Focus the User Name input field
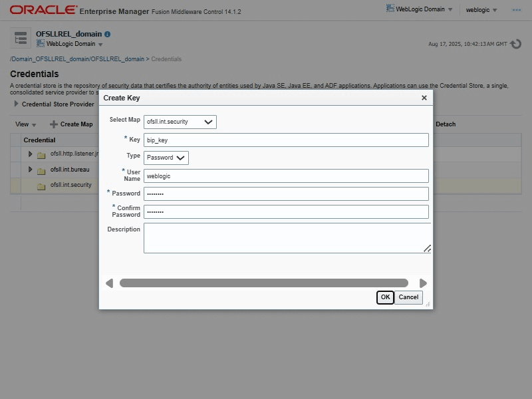532x399 pixels. (x=286, y=176)
